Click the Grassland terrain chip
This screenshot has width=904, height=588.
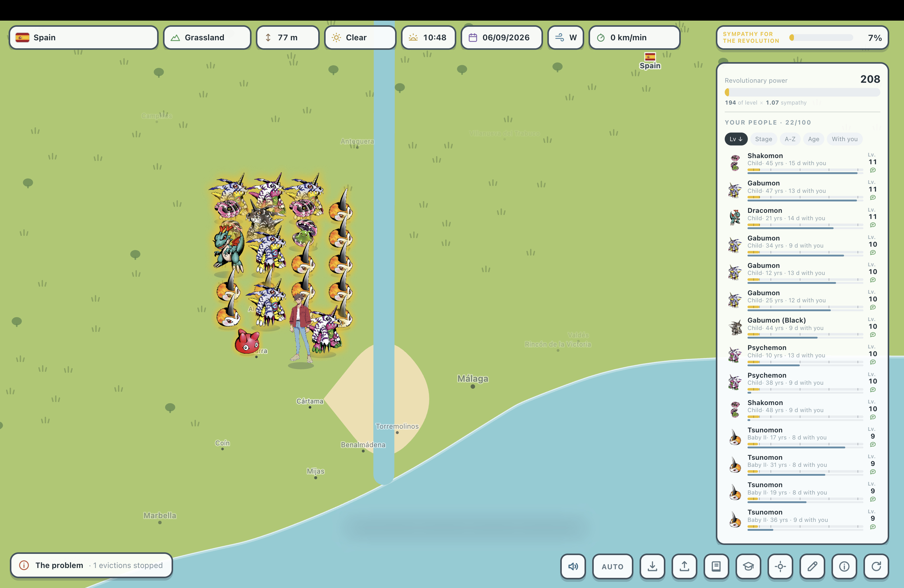click(x=207, y=38)
